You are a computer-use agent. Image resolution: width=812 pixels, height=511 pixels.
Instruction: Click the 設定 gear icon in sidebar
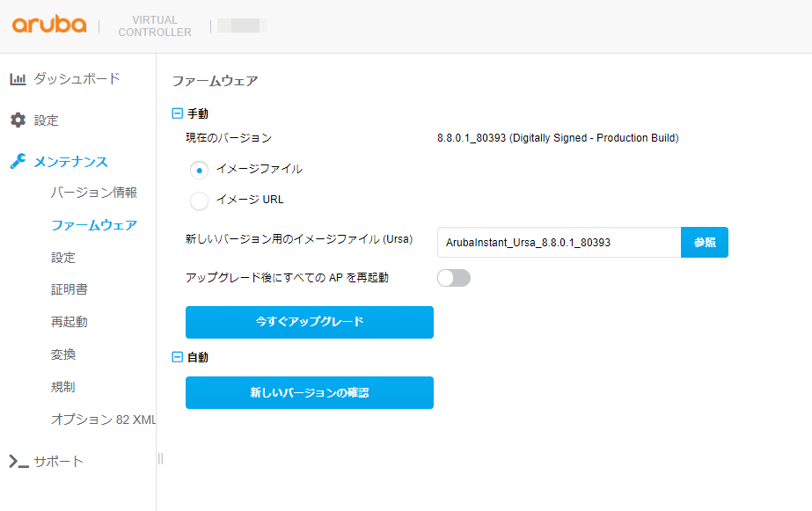(x=18, y=120)
